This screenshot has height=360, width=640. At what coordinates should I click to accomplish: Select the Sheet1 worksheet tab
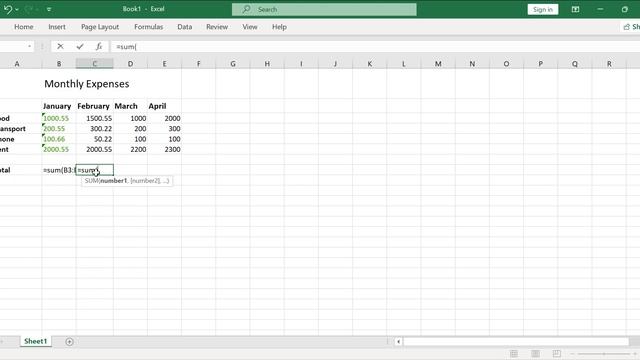[x=36, y=341]
